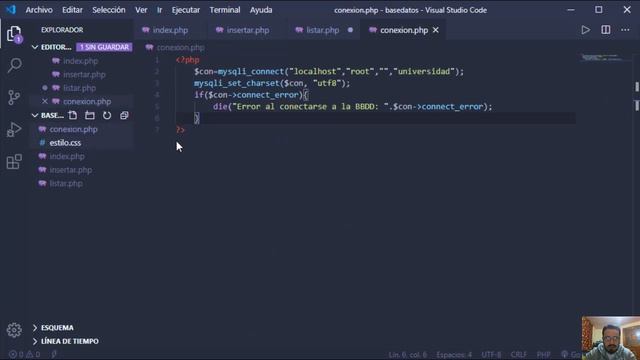This screenshot has height=360, width=640.
Task: Open the Archivo menu
Action: (x=39, y=10)
